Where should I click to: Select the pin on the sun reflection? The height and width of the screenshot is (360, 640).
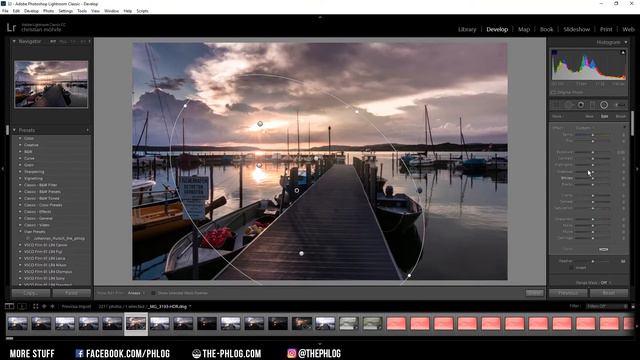click(x=259, y=165)
